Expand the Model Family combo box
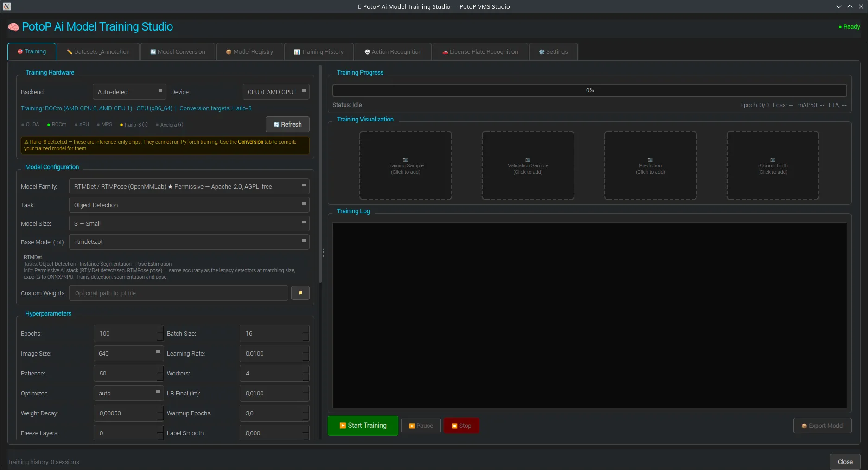 [189, 186]
